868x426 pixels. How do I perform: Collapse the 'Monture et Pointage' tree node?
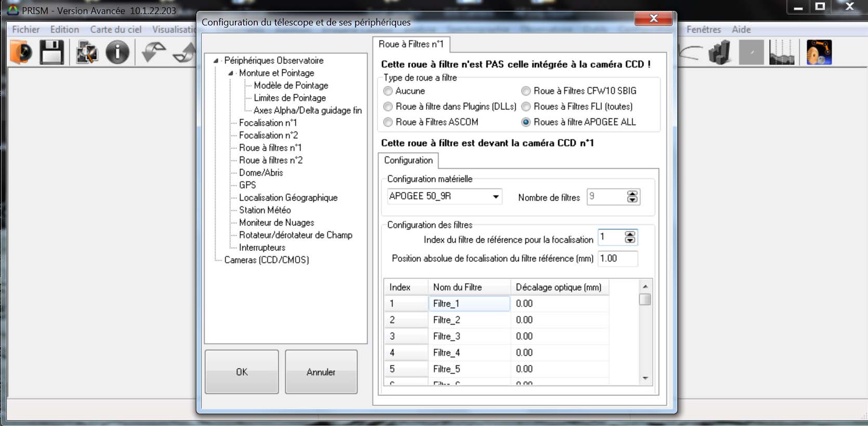(x=231, y=73)
